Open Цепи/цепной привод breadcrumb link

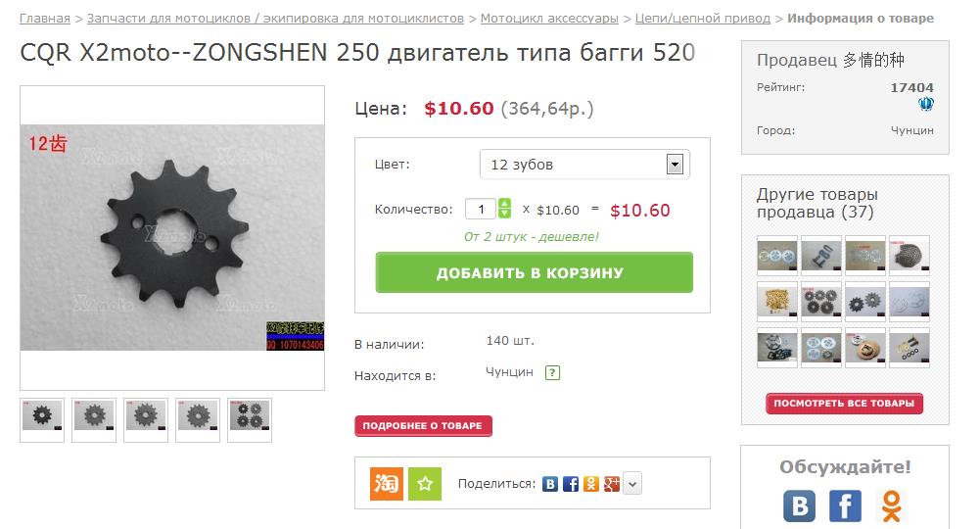tap(703, 19)
